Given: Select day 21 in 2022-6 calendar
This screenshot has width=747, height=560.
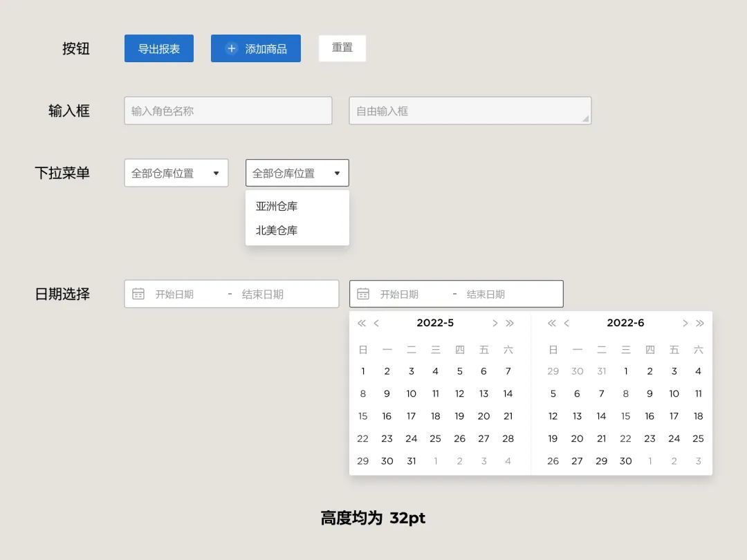Looking at the screenshot, I should click(x=601, y=438).
